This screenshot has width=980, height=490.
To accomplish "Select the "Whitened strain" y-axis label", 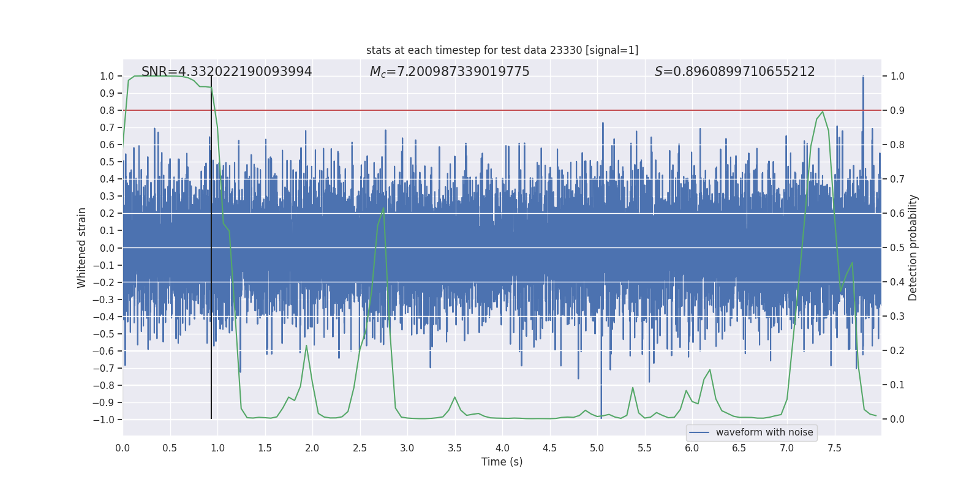I will pyautogui.click(x=81, y=248).
